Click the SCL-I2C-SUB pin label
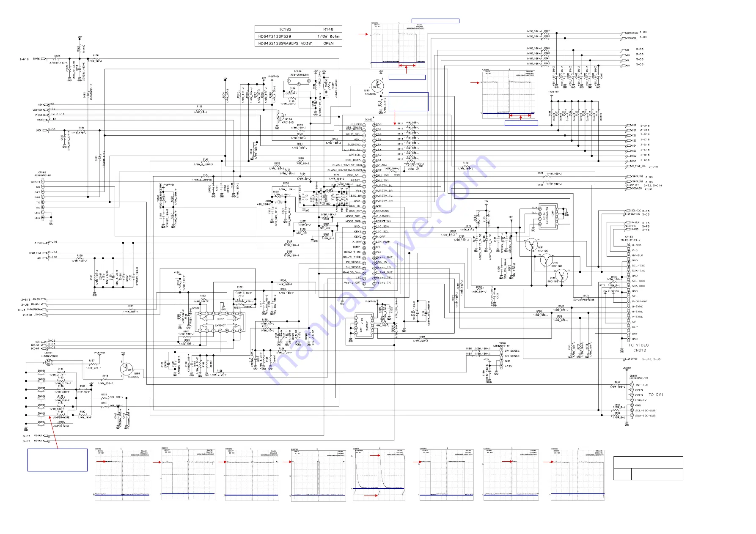The width and height of the screenshot is (756, 534). tap(645, 411)
